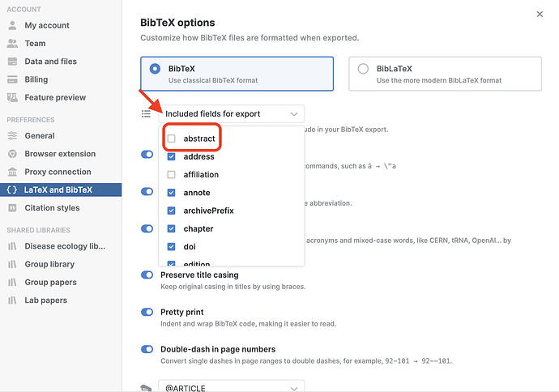Toggle the acronyms protection switch

coord(147,228)
